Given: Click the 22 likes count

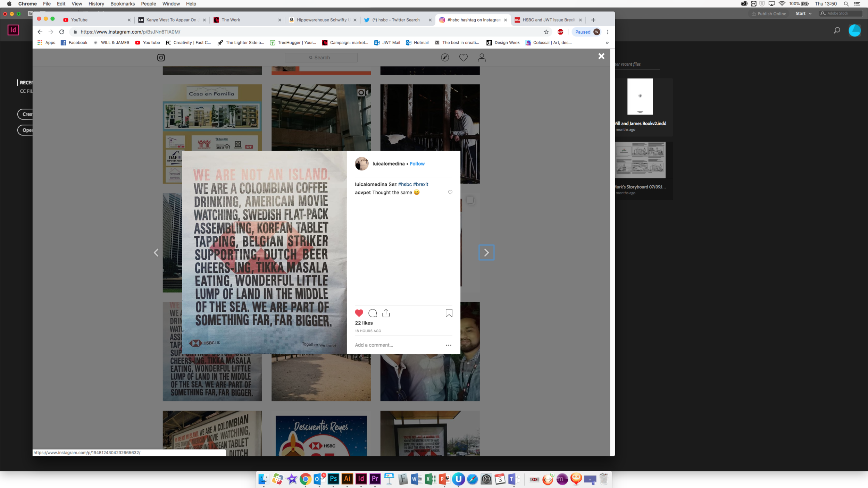Looking at the screenshot, I should (364, 323).
